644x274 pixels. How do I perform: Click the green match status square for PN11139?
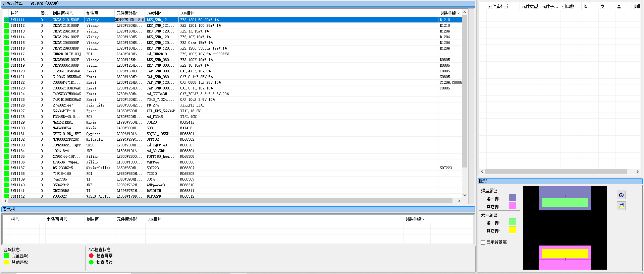[x=6, y=179]
